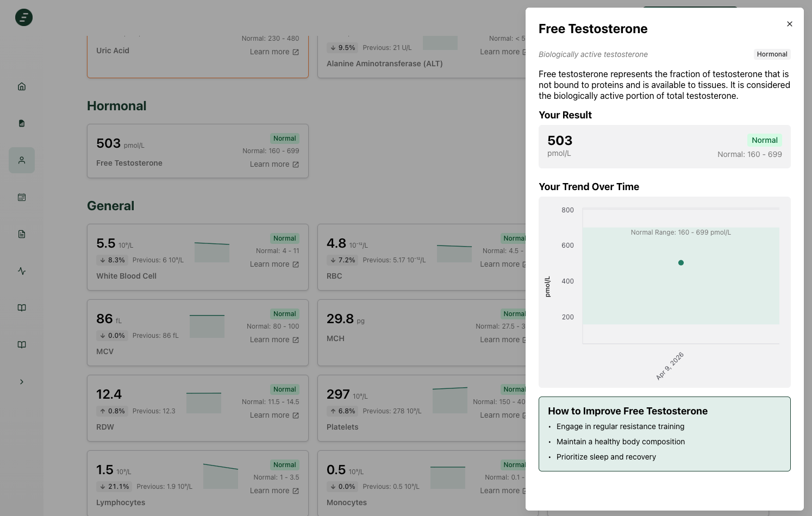This screenshot has width=812, height=516.
Task: Click the Monocytes sparkline chart
Action: click(448, 477)
